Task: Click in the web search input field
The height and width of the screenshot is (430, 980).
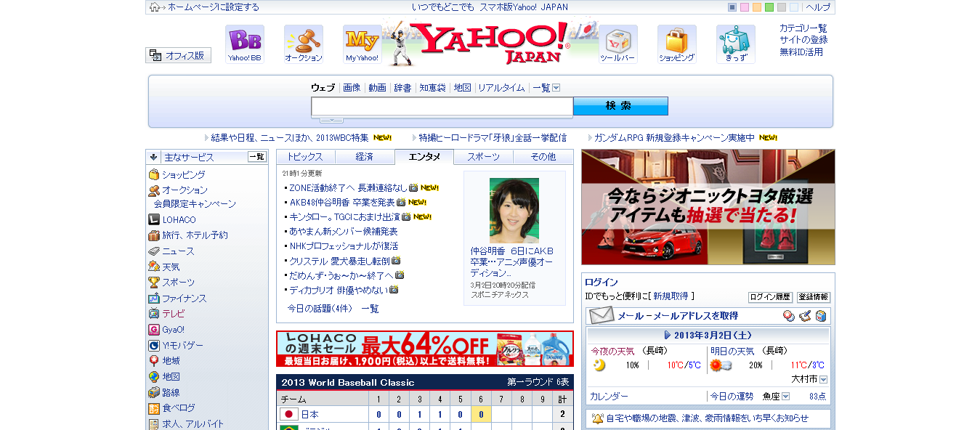Action: click(442, 107)
